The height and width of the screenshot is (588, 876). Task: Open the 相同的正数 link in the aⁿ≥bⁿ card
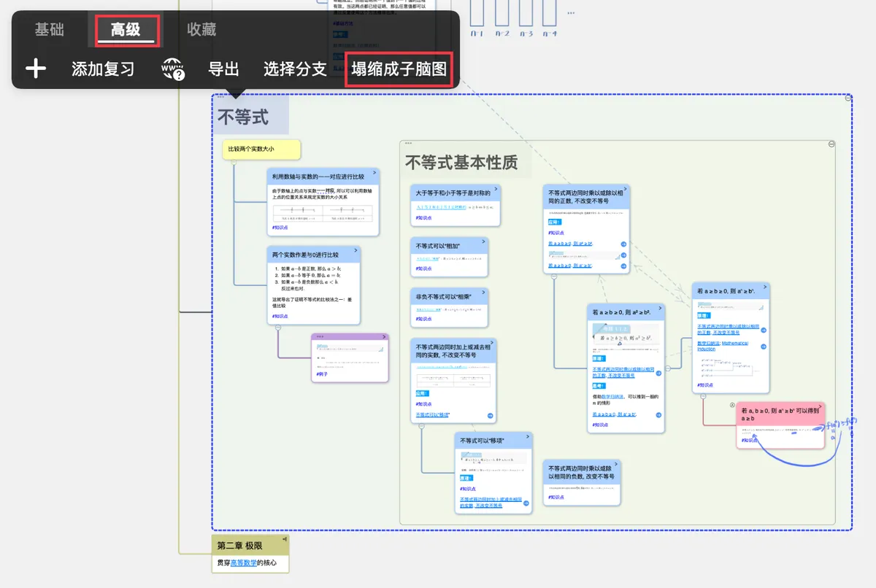point(728,329)
